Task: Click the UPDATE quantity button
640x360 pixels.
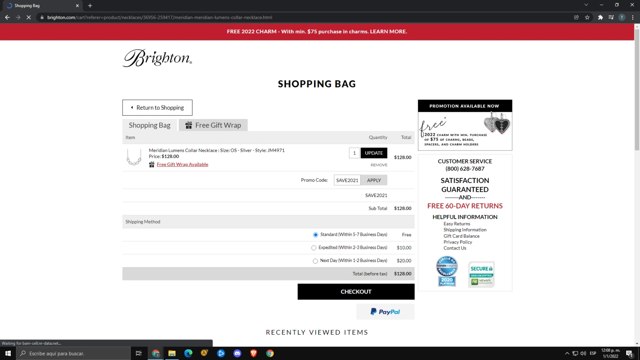Action: point(374,153)
